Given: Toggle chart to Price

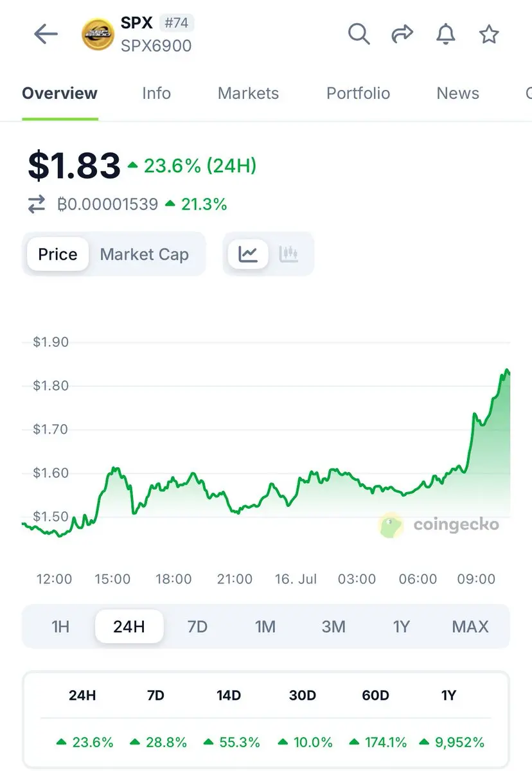Looking at the screenshot, I should click(x=58, y=254).
